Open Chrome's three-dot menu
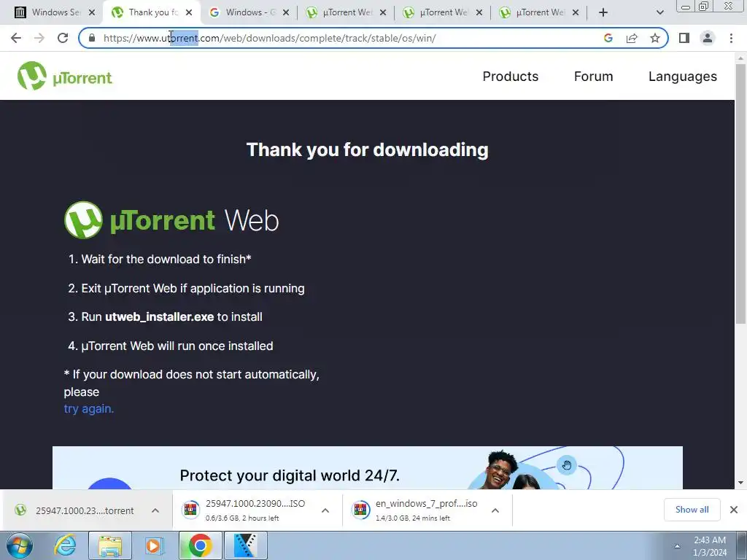 [731, 38]
